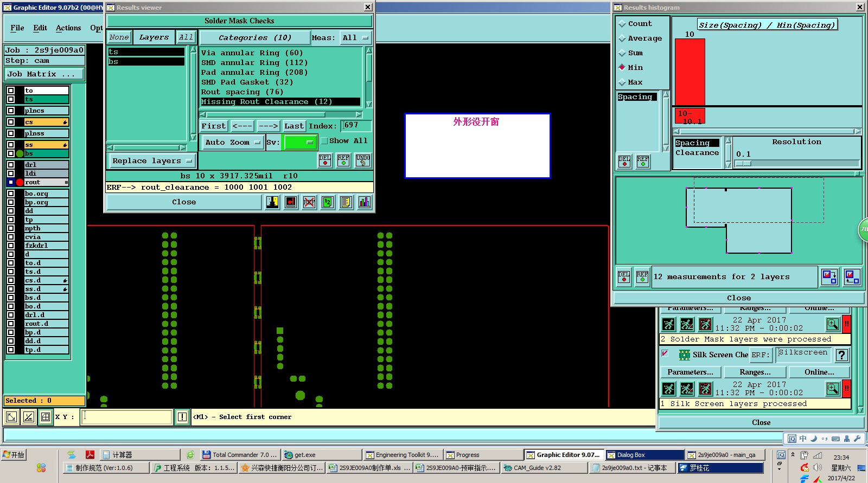868x483 pixels.
Task: Click the DEL icon in Results viewer
Action: (325, 160)
